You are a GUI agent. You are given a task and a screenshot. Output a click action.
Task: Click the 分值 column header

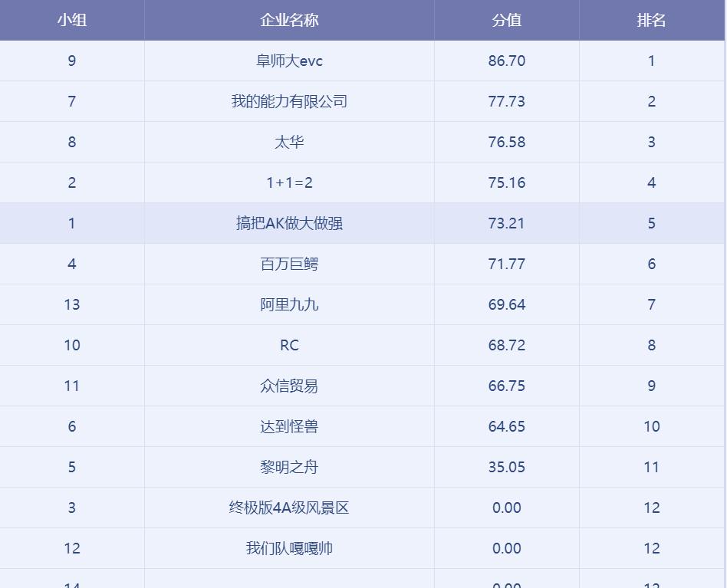(x=506, y=20)
